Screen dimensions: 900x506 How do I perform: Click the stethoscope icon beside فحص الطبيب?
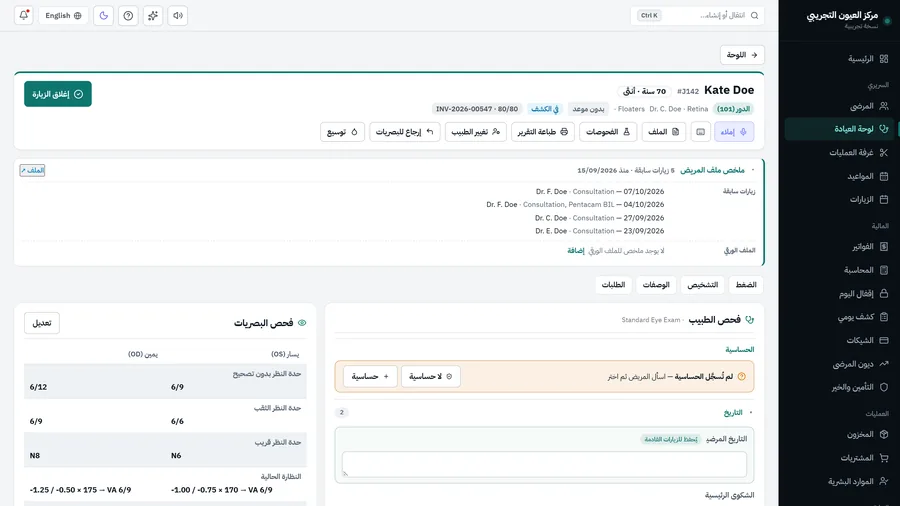(x=749, y=320)
